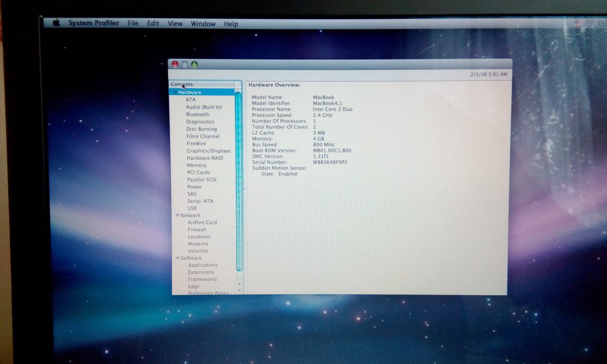Collapse the Software section triangle
The height and width of the screenshot is (364, 607).
[178, 258]
